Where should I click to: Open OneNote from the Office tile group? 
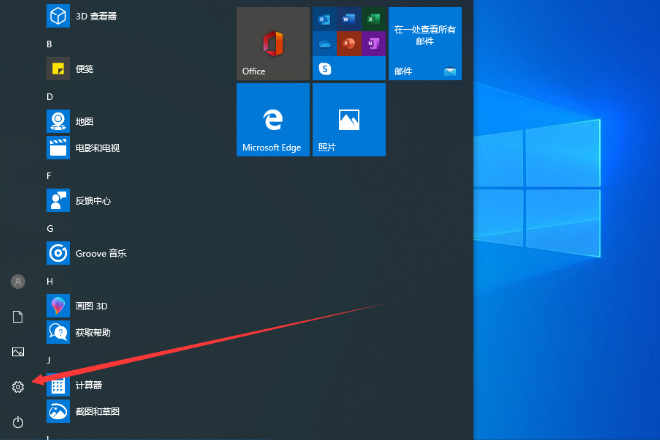coord(373,44)
